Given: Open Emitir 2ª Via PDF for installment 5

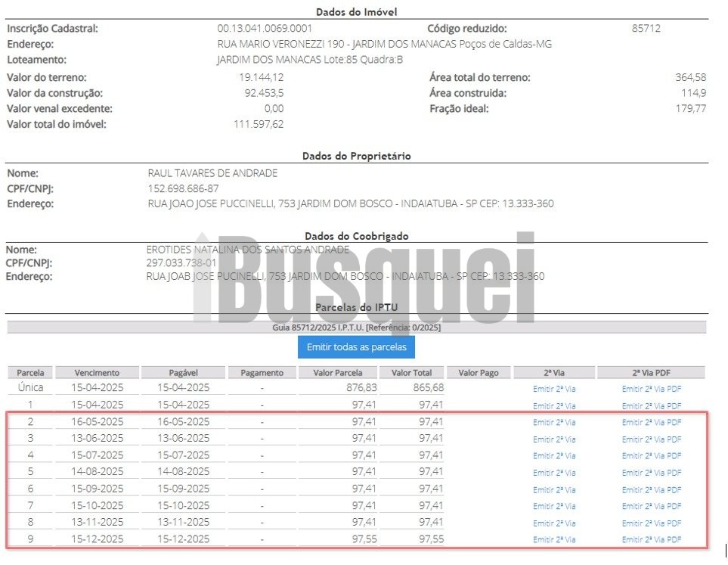Looking at the screenshot, I should coord(652,473).
